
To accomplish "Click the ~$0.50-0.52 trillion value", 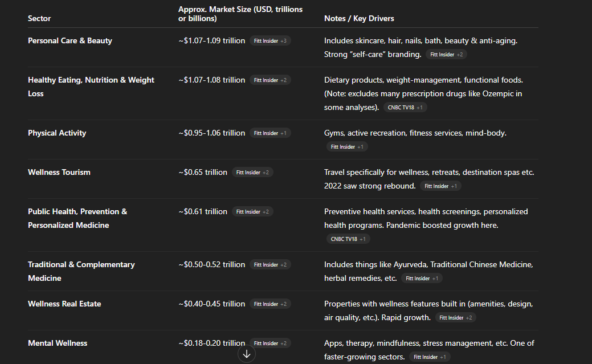I will point(212,264).
